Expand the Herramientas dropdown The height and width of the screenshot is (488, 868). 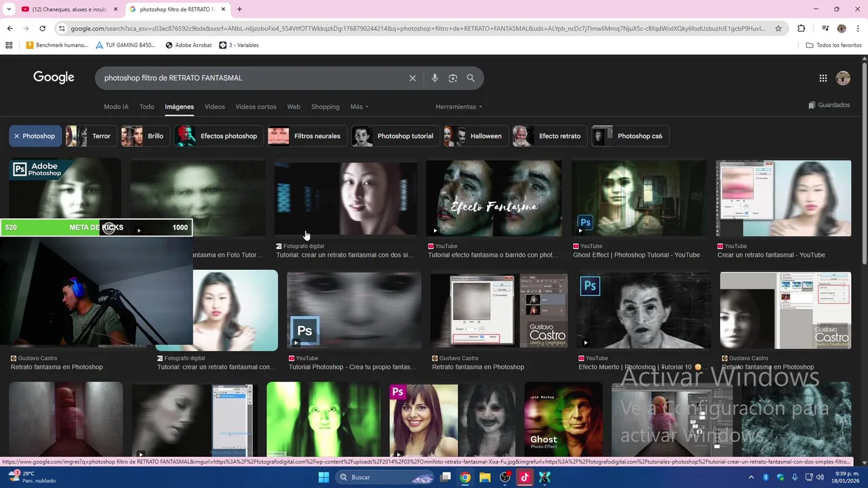coord(459,107)
